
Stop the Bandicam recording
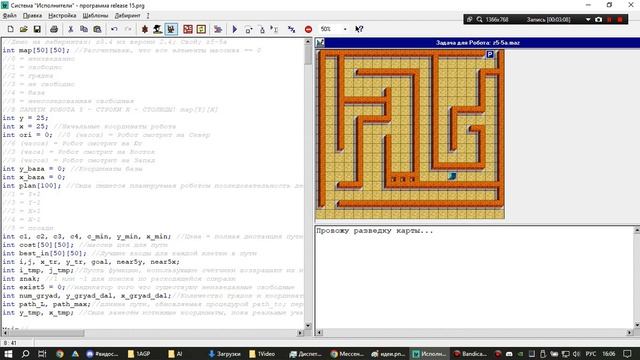click(620, 19)
